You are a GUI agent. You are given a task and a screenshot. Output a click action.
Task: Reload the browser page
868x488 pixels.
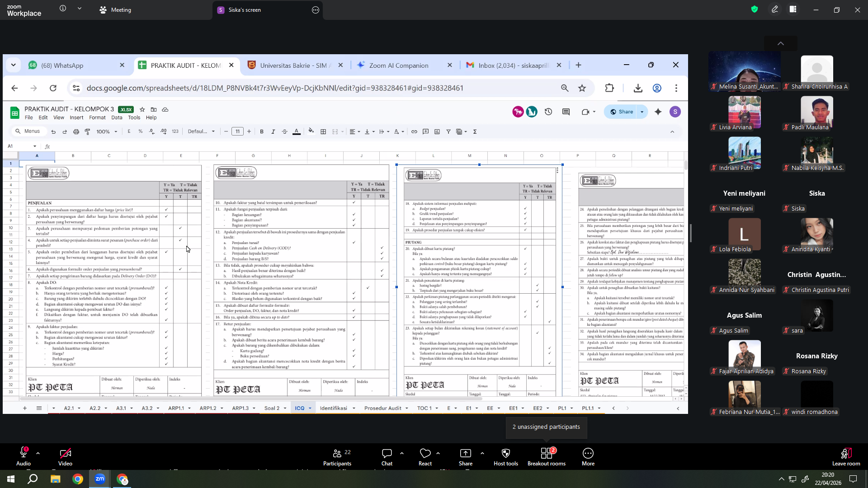[53, 88]
